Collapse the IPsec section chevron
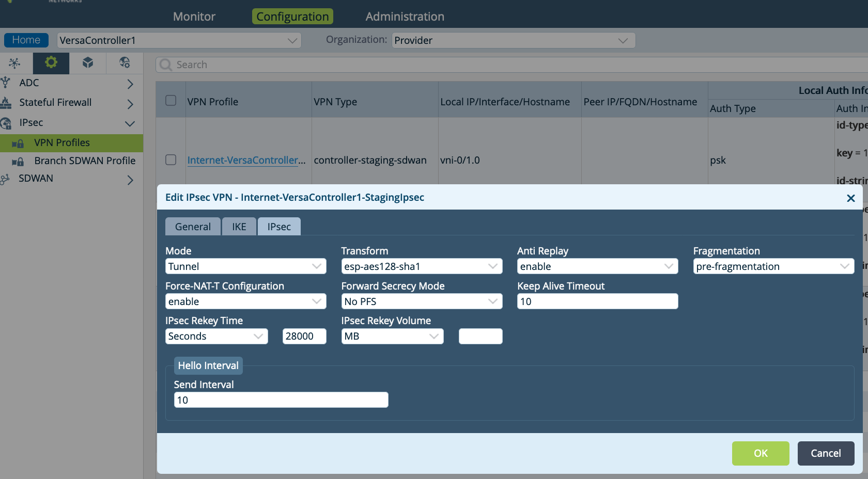The height and width of the screenshot is (479, 868). pyautogui.click(x=130, y=123)
